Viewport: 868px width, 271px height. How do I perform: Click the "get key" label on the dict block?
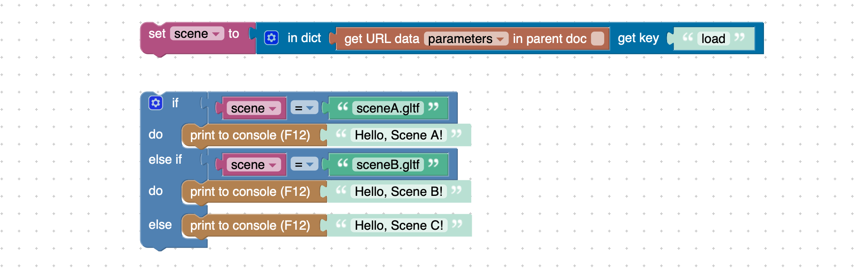(x=638, y=39)
